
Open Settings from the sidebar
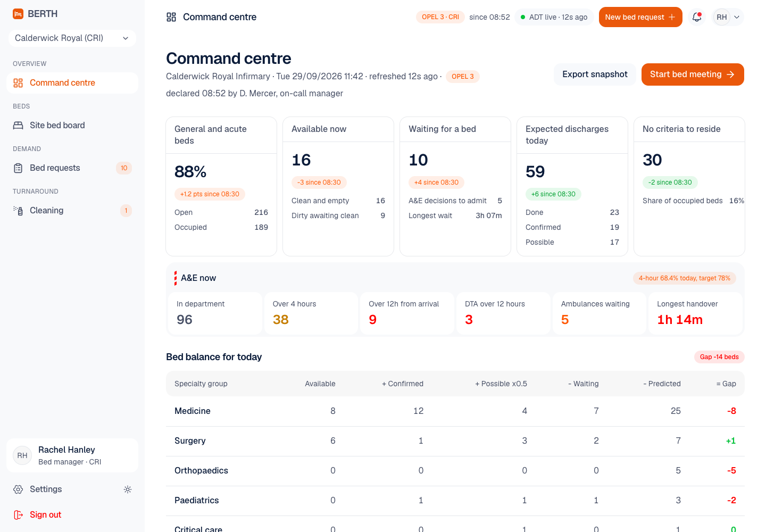pos(64,489)
